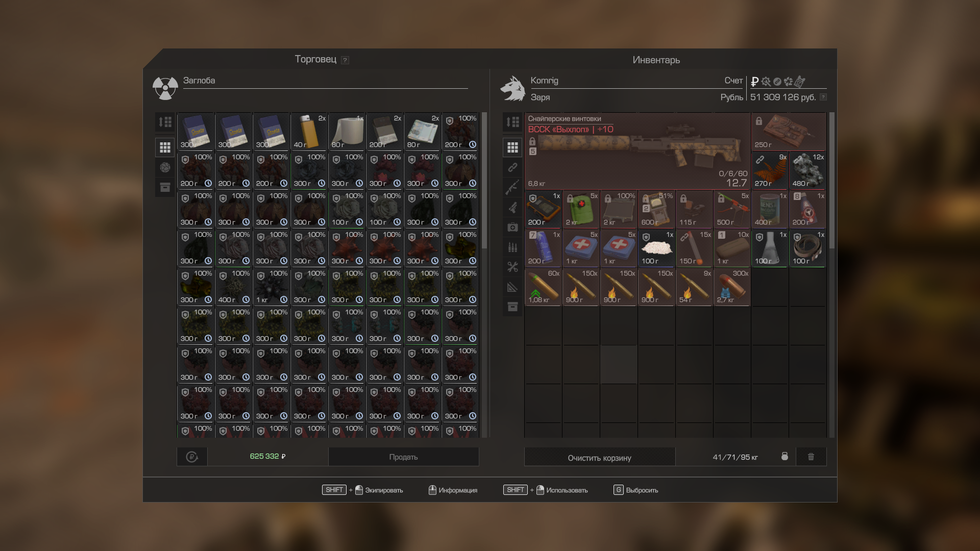
Task: Select the 1 кг black artifact
Action: (x=271, y=287)
